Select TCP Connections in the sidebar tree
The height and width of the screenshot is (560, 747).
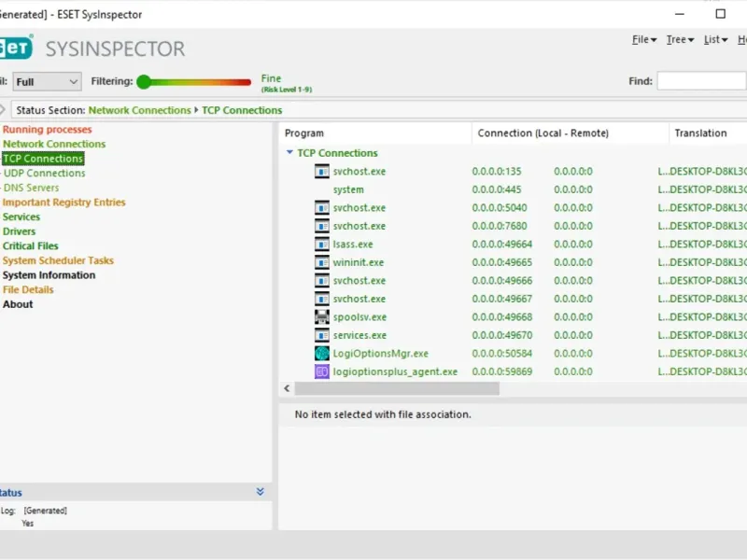point(43,159)
